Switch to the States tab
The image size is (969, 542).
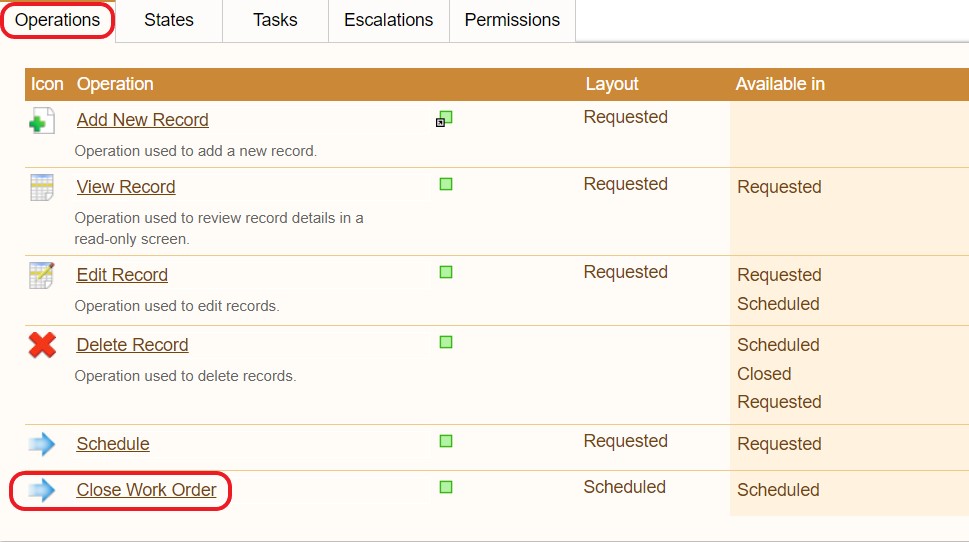click(x=169, y=20)
